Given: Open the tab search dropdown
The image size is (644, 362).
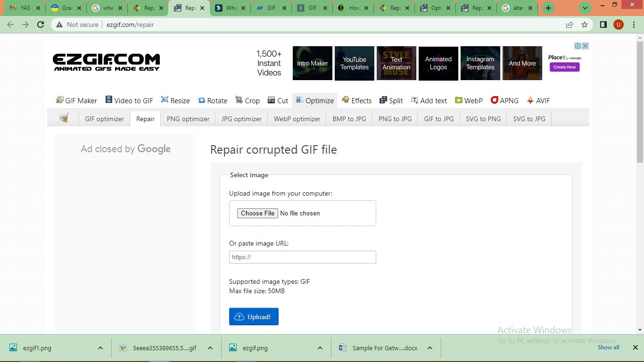Looking at the screenshot, I should coord(585,8).
